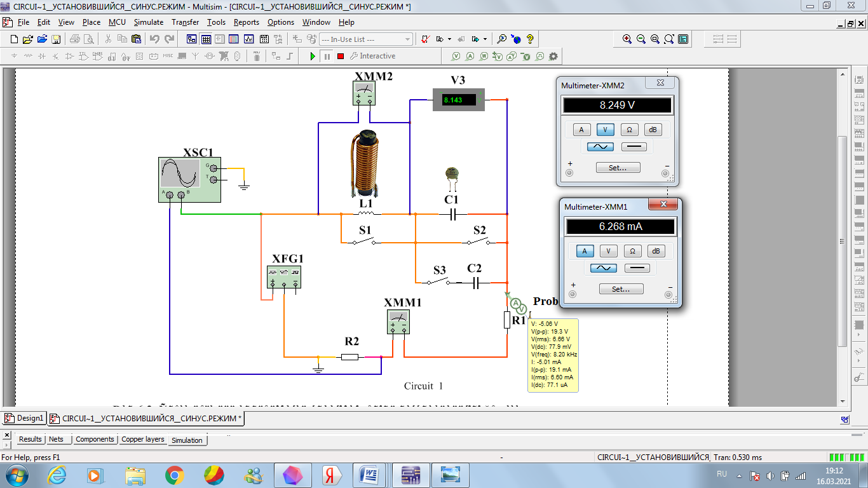This screenshot has height=488, width=868.
Task: Open Set... in Multimeter-XMM1
Action: tap(621, 288)
